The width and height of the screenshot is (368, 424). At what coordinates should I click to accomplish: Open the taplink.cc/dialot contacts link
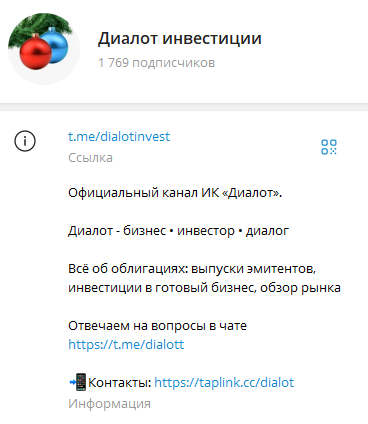tap(224, 382)
